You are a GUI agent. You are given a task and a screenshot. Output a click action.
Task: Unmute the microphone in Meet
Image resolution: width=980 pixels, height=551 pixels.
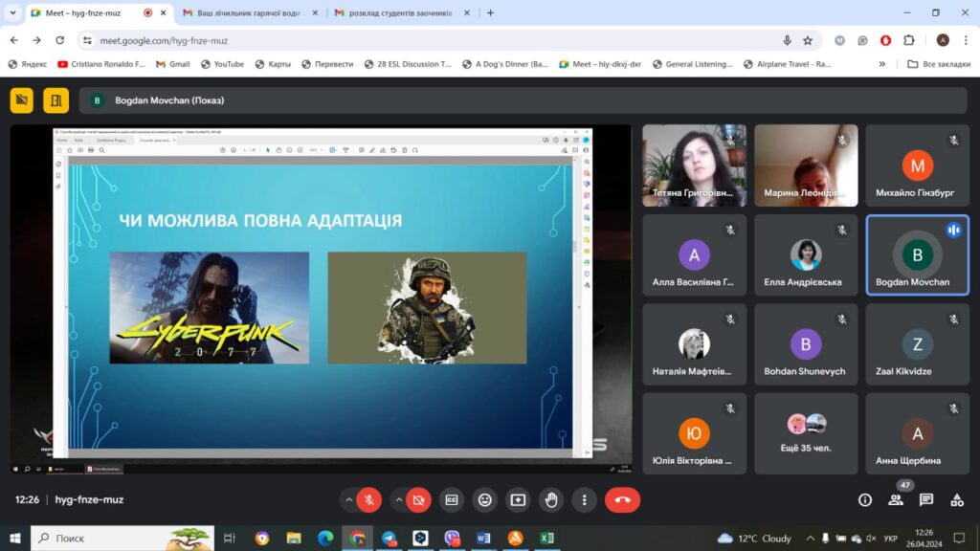368,499
